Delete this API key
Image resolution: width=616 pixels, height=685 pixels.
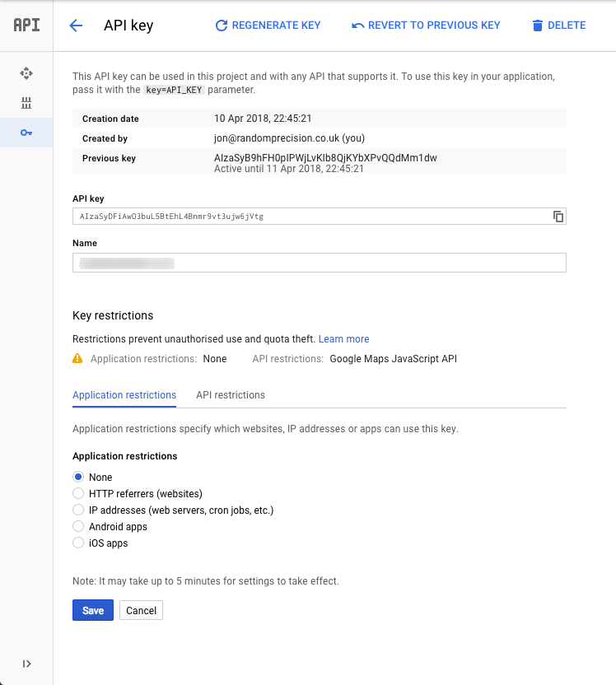[x=559, y=26]
